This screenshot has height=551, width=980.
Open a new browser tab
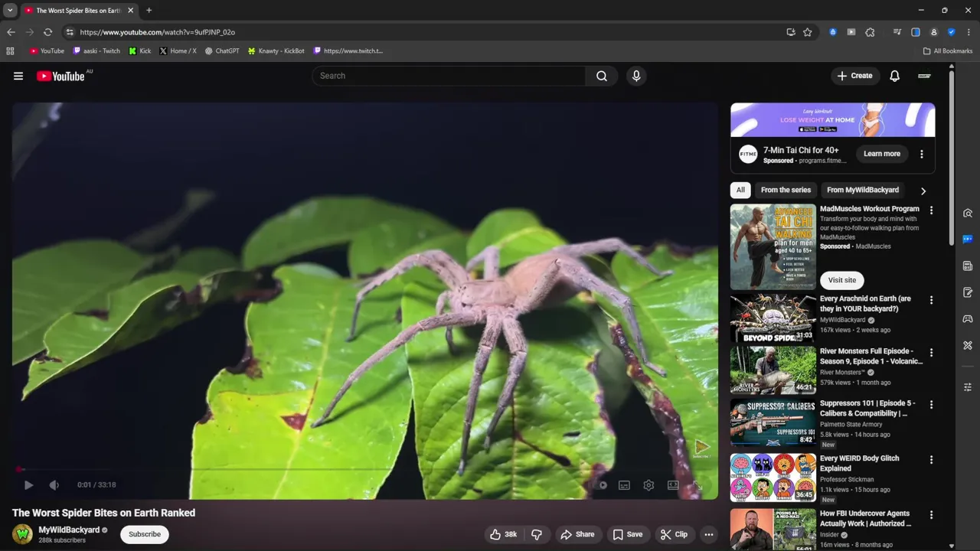click(149, 11)
